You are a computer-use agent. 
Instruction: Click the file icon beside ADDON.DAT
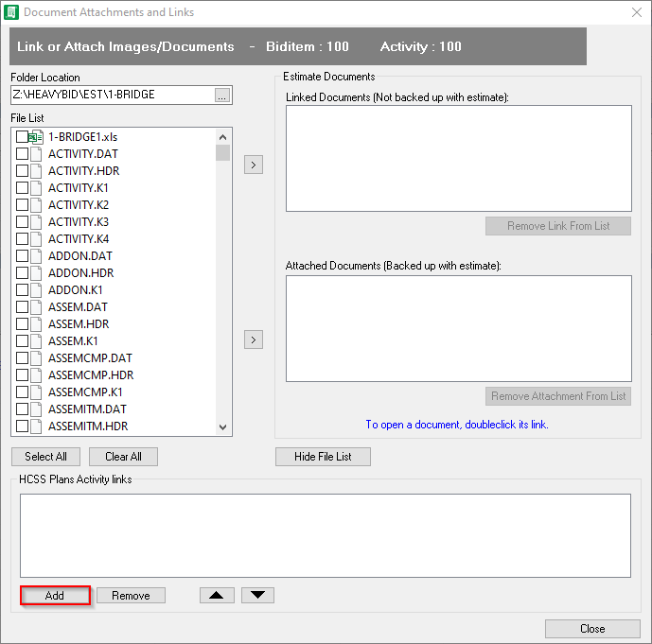pyautogui.click(x=36, y=256)
